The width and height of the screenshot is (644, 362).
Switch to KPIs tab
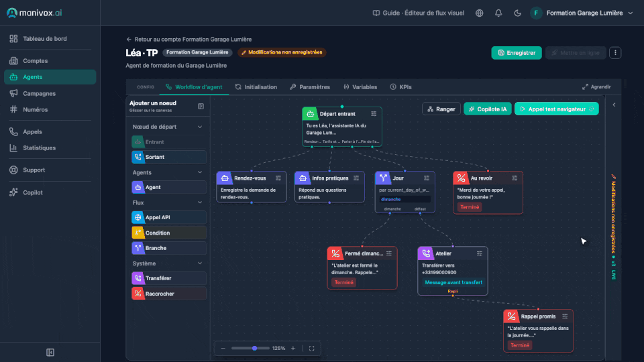pyautogui.click(x=400, y=87)
